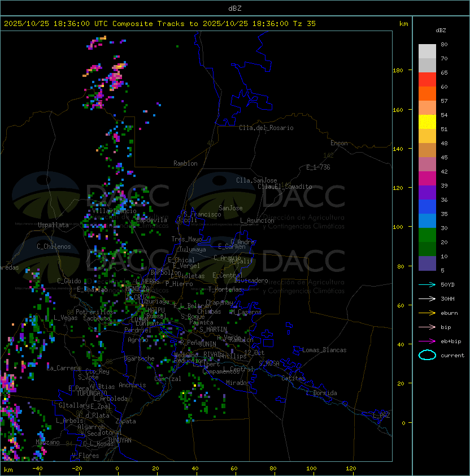Select the light blue 30-35 dBZ band
Viewport: 470px width, 476px height.
point(427,220)
